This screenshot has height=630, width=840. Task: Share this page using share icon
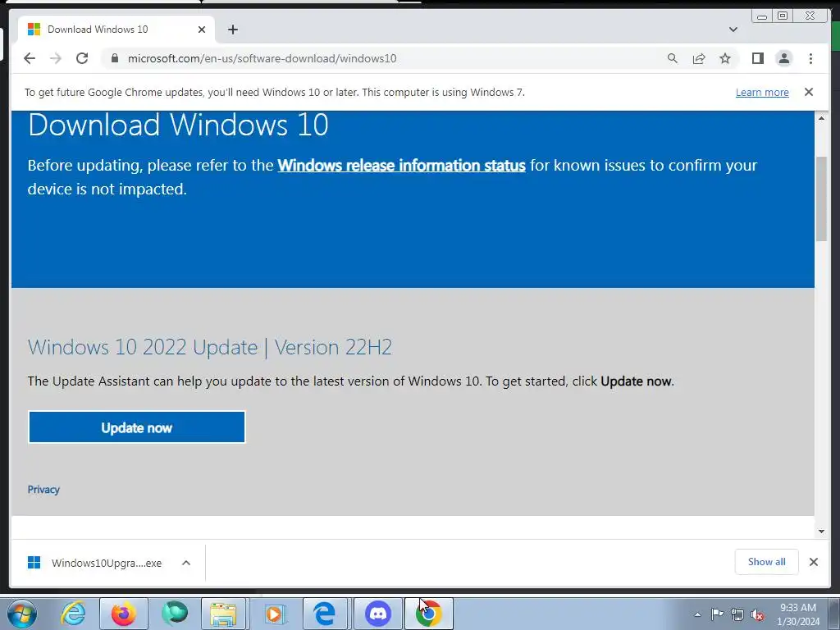point(699,58)
